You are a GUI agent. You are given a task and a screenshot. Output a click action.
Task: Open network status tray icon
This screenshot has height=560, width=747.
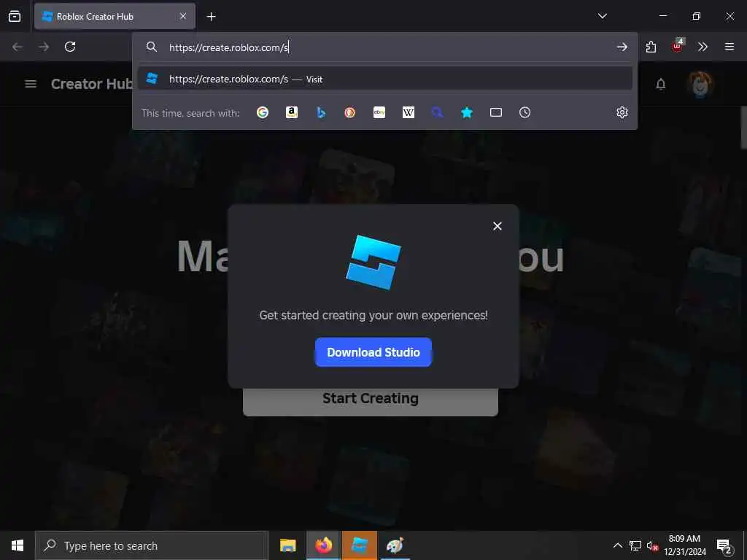pos(635,545)
